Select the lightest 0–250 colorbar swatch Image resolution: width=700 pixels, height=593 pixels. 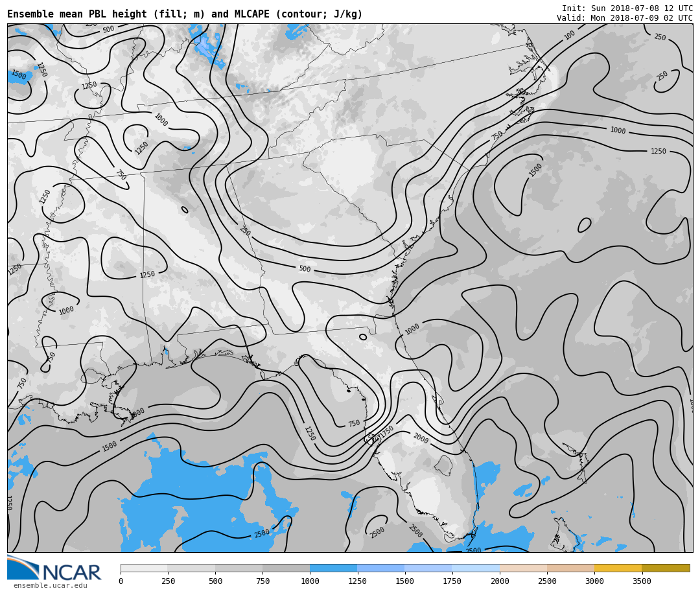point(144,568)
